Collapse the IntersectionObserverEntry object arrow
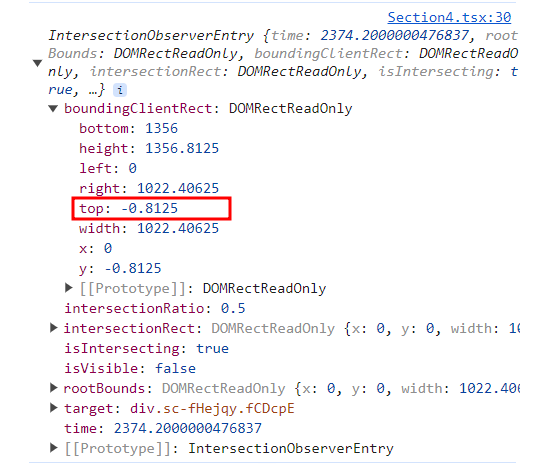 click(37, 63)
